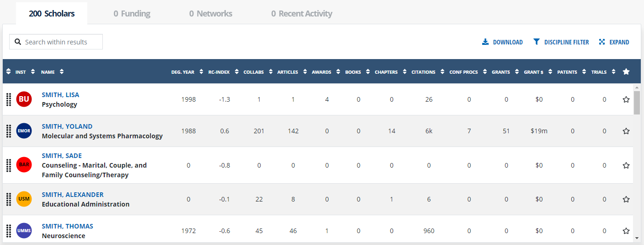The height and width of the screenshot is (245, 644).
Task: Click the Expand arrows icon
Action: tap(602, 42)
